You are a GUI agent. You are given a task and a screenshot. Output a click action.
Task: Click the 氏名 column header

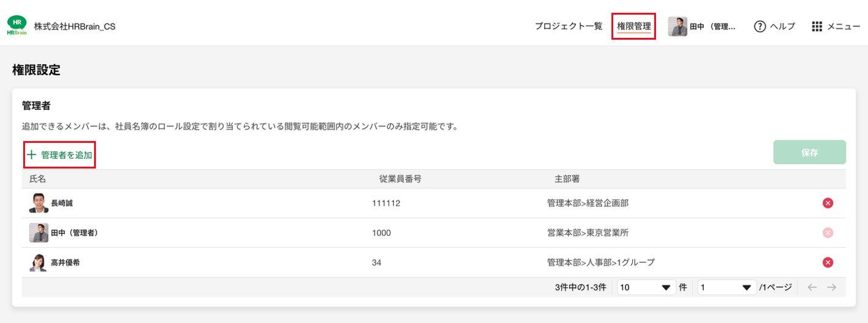click(x=38, y=179)
